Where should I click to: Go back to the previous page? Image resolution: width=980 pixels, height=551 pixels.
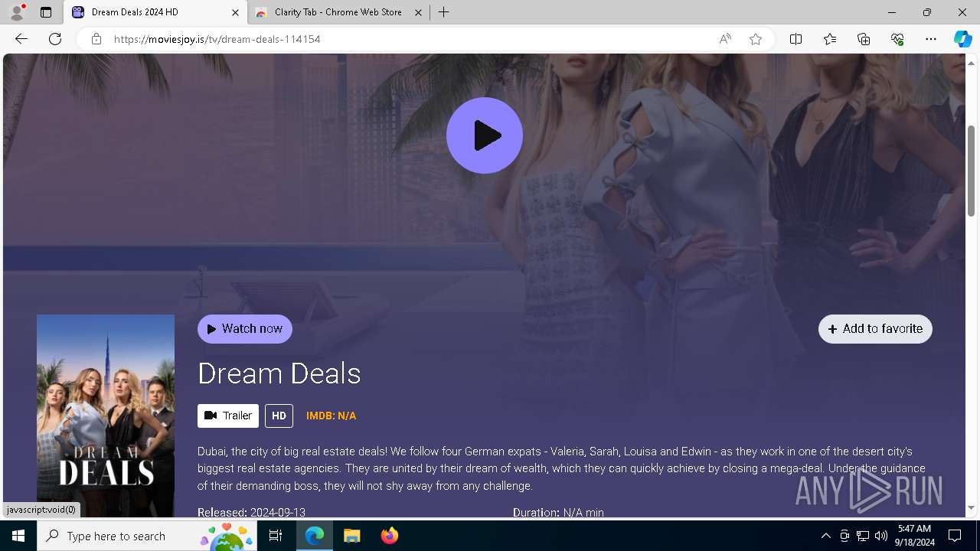[21, 39]
